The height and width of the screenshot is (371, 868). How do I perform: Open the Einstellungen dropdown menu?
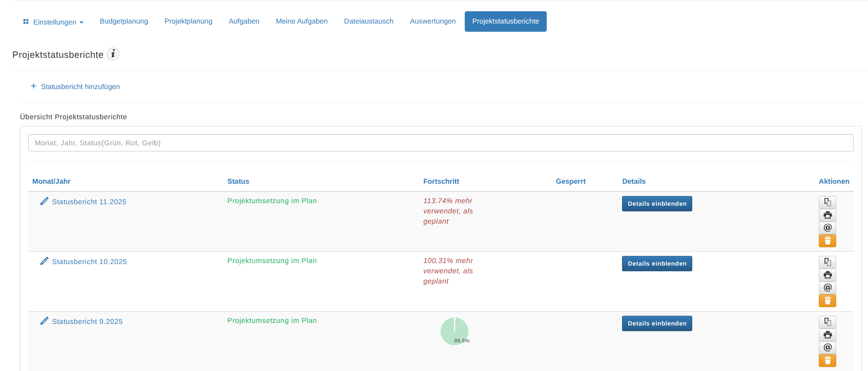53,22
